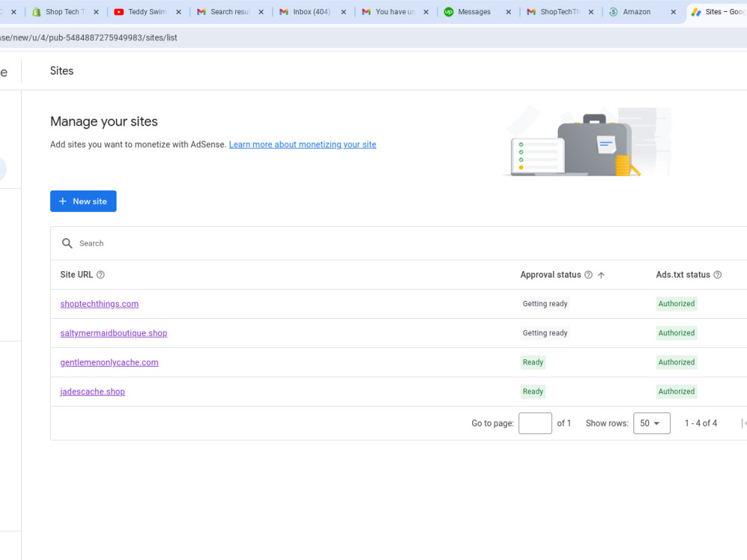Click the browser address bar URL
This screenshot has height=560, width=747.
(89, 37)
